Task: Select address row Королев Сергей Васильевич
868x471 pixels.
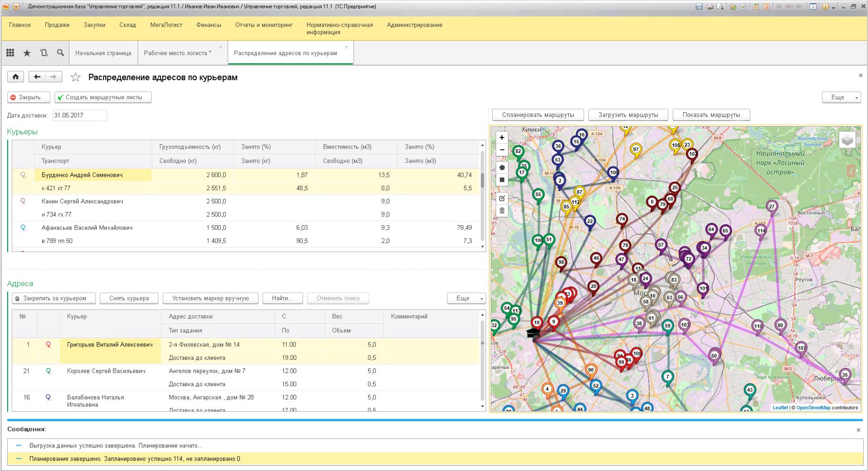Action: (x=245, y=378)
